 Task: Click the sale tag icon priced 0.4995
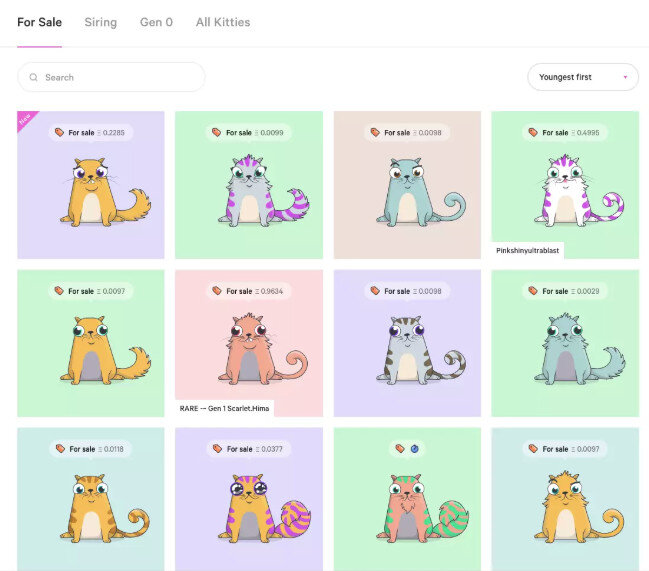(533, 132)
